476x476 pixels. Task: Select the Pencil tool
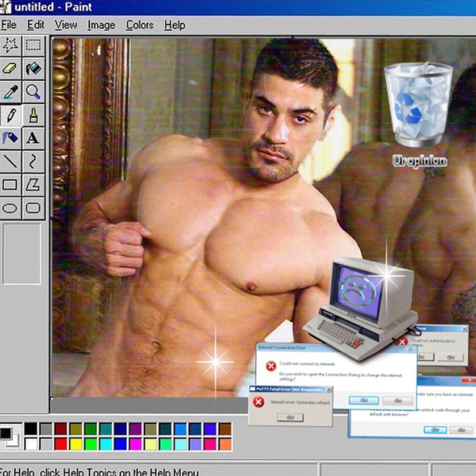10,115
